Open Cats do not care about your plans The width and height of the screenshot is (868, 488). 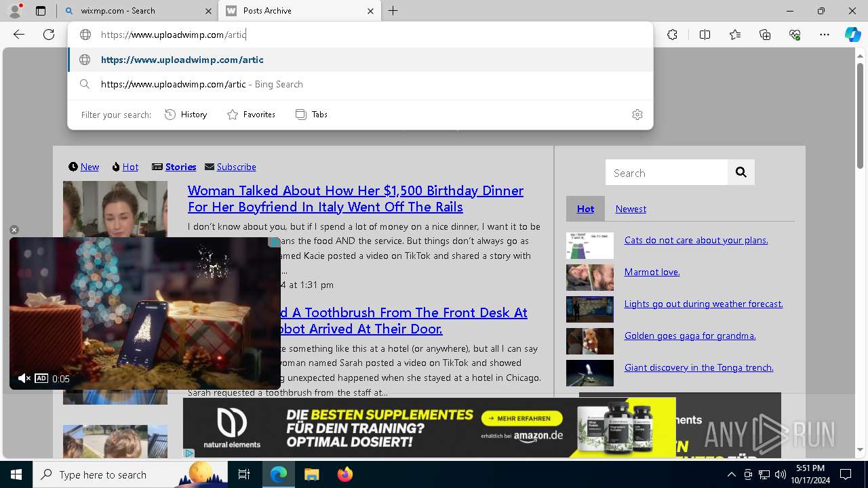(x=696, y=240)
